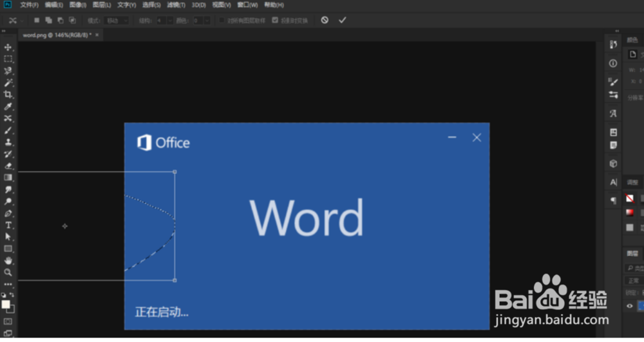
Task: Open the Character panel icon
Action: pos(613,182)
